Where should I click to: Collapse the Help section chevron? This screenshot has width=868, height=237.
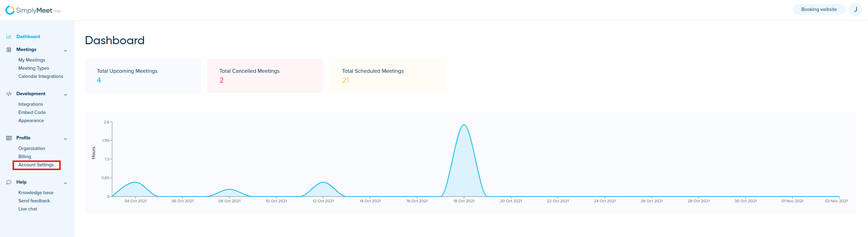[x=65, y=183]
